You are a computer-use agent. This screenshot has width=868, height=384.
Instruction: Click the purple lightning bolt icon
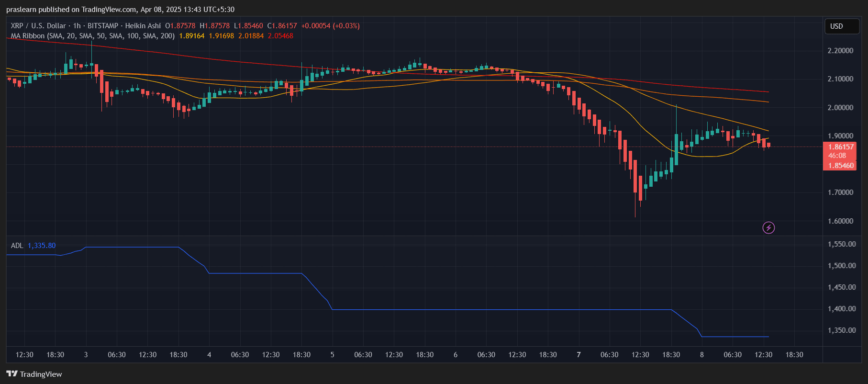[768, 227]
